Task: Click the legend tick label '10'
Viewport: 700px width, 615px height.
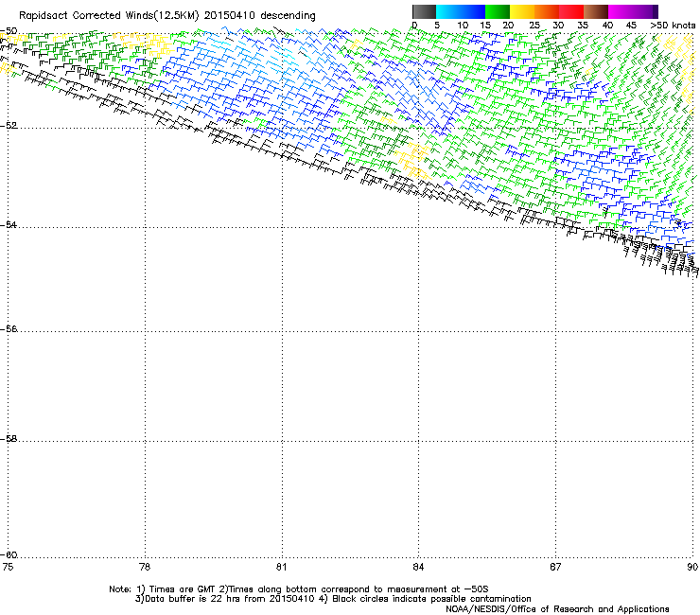Action: [x=463, y=26]
